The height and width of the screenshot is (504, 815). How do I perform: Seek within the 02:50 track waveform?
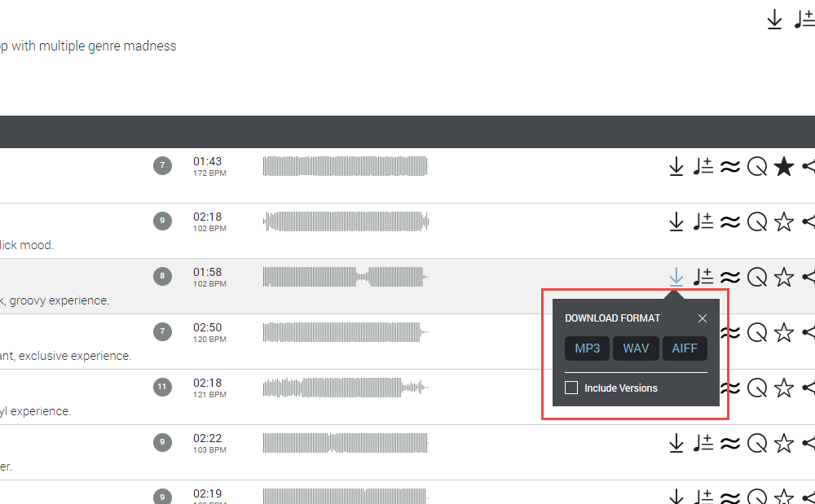344,331
